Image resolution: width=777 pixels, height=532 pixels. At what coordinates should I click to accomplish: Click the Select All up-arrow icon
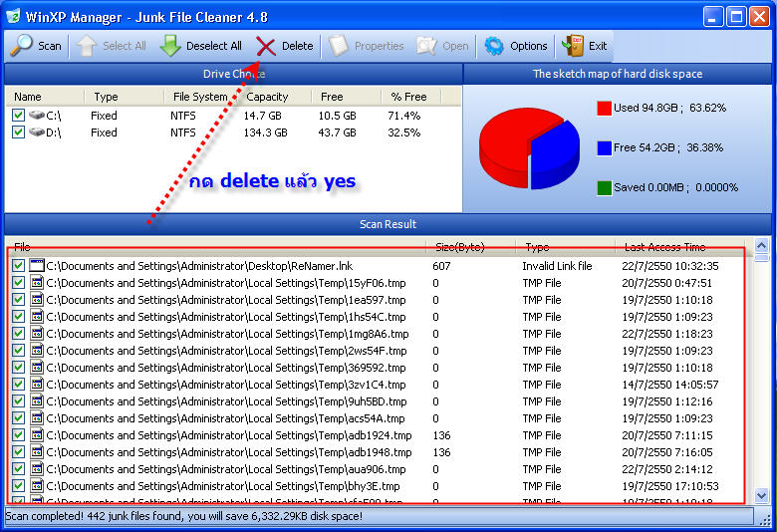click(x=87, y=46)
